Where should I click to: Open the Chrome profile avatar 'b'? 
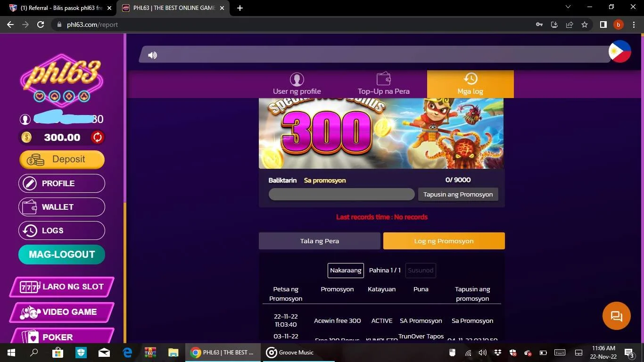pos(618,25)
